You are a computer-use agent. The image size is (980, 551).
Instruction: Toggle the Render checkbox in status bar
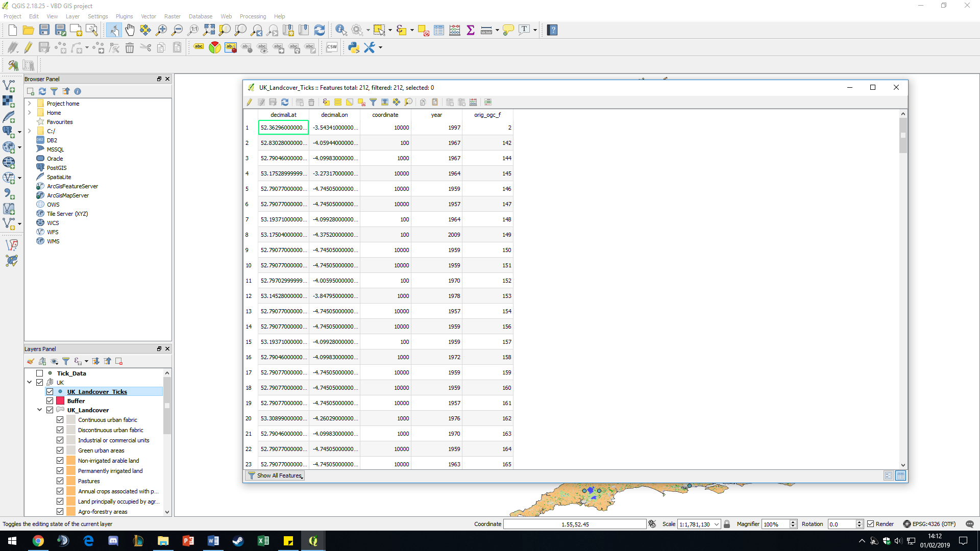[x=871, y=524]
